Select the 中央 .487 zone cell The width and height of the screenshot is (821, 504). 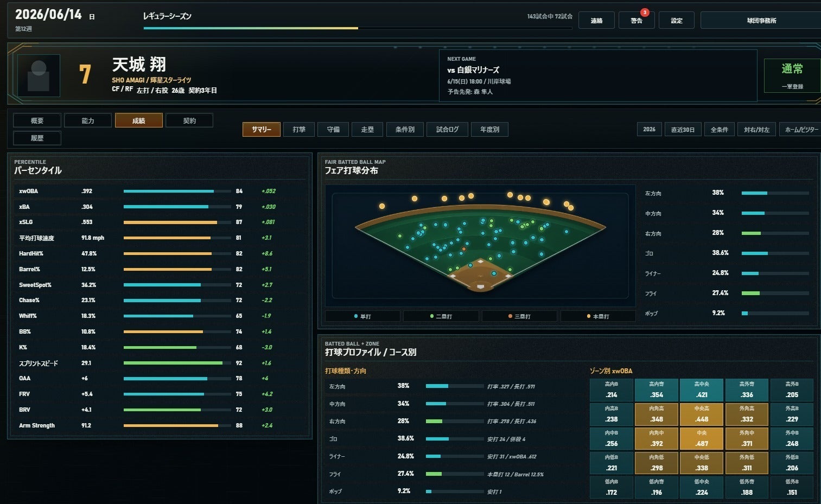(702, 438)
